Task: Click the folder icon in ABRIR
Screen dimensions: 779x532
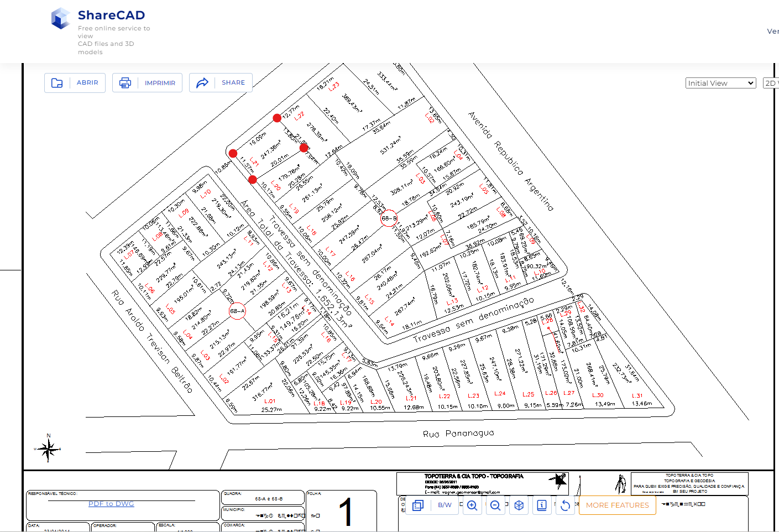Action: click(x=57, y=83)
